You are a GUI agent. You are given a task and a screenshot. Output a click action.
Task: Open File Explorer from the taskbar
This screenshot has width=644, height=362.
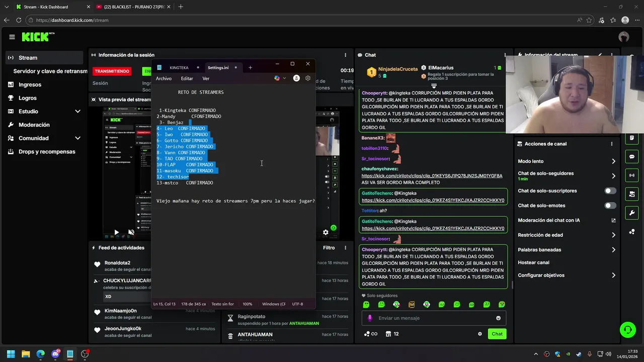26,354
